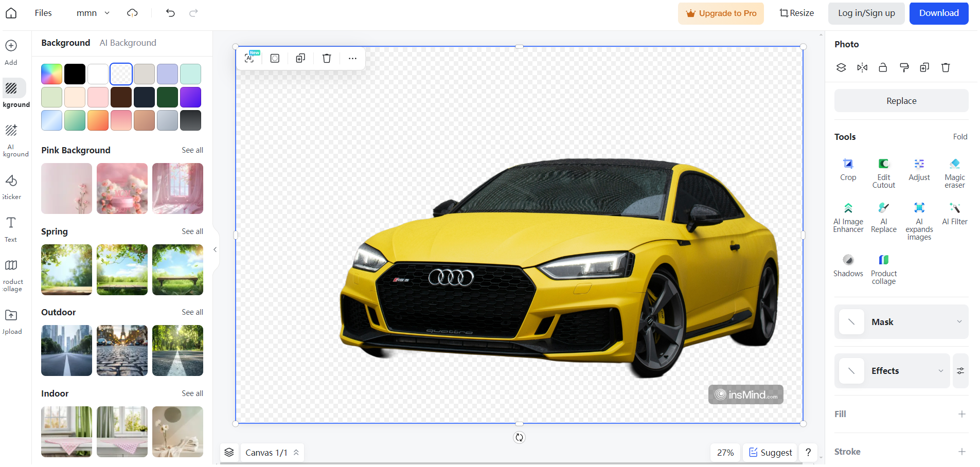Image resolution: width=980 pixels, height=467 pixels.
Task: Go to the home icon
Action: click(11, 13)
